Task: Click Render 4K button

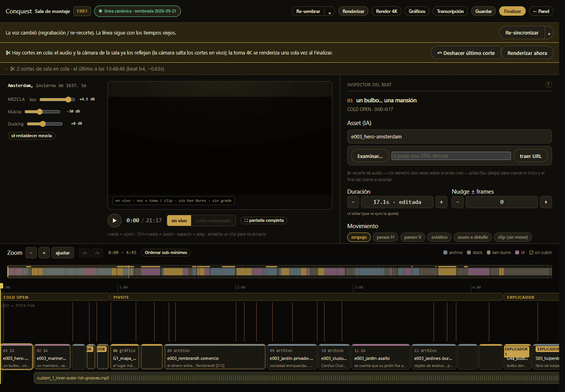Action: 386,11
